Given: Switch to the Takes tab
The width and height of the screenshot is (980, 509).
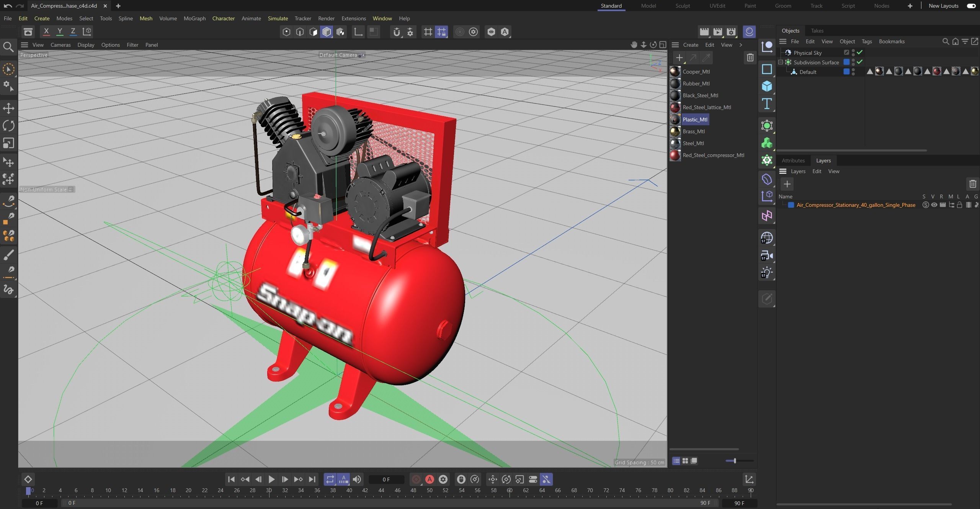Looking at the screenshot, I should click(x=817, y=31).
